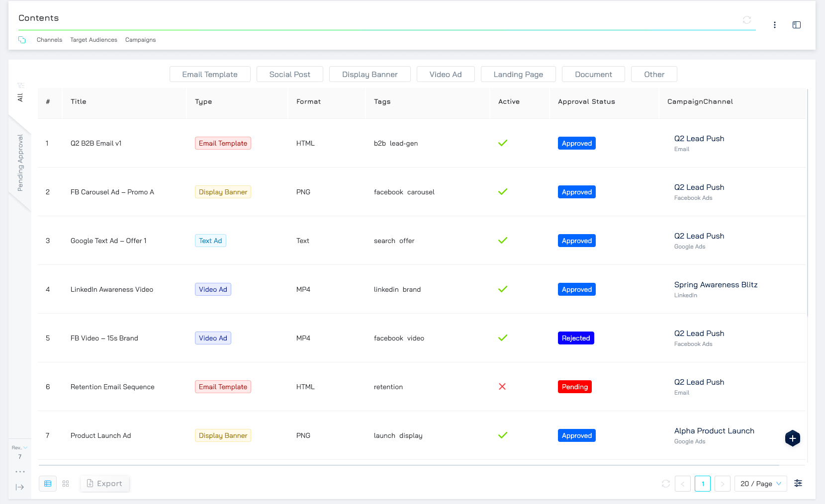Reload the table using bottom refresh icon
This screenshot has width=825, height=504.
(x=665, y=484)
